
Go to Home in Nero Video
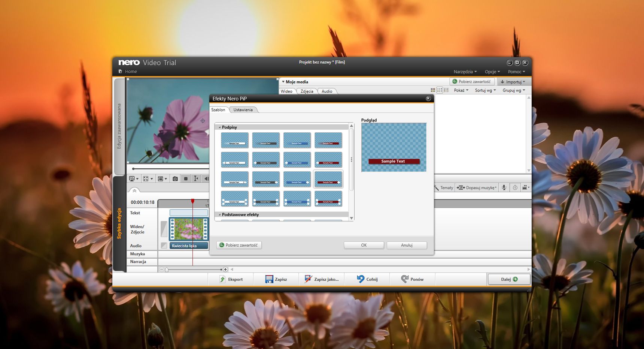point(128,71)
